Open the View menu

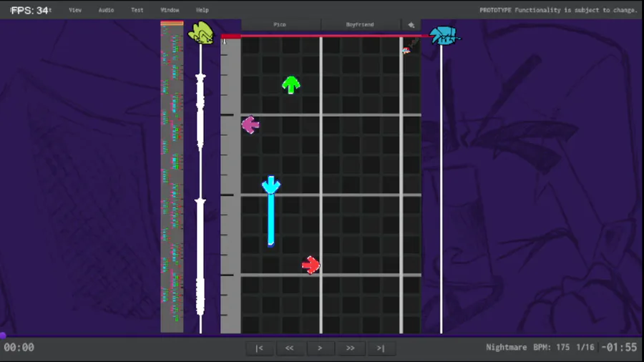pyautogui.click(x=75, y=10)
